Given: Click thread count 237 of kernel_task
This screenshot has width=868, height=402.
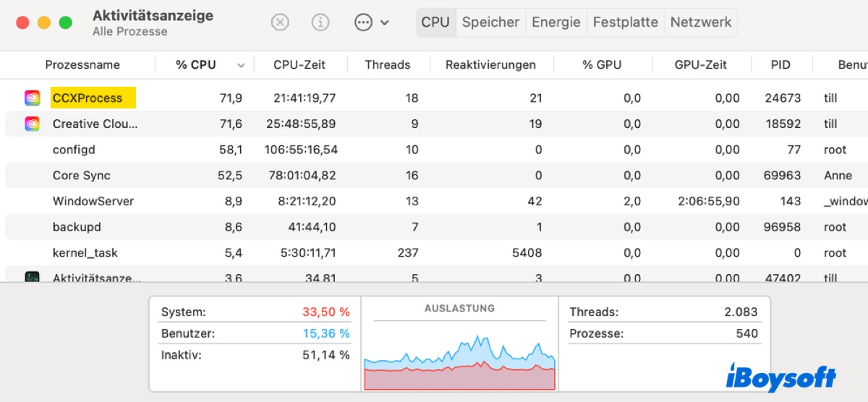Looking at the screenshot, I should click(x=408, y=253).
